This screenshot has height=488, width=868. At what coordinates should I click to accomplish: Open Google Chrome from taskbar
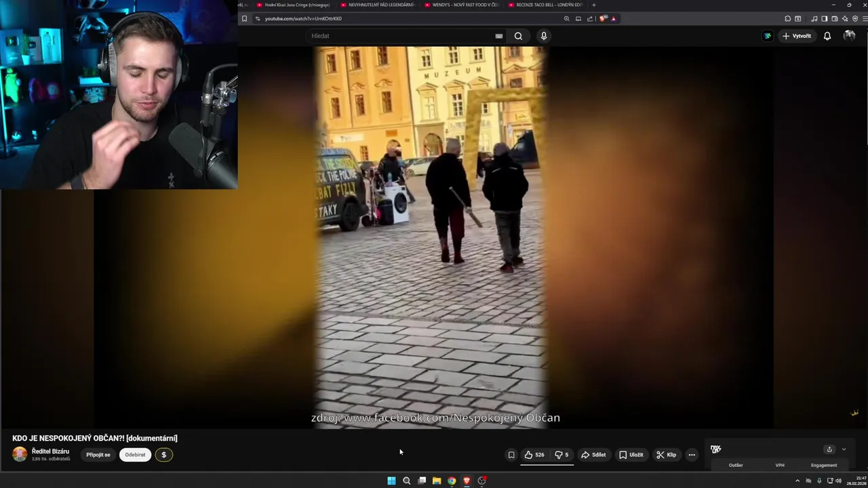(x=452, y=481)
